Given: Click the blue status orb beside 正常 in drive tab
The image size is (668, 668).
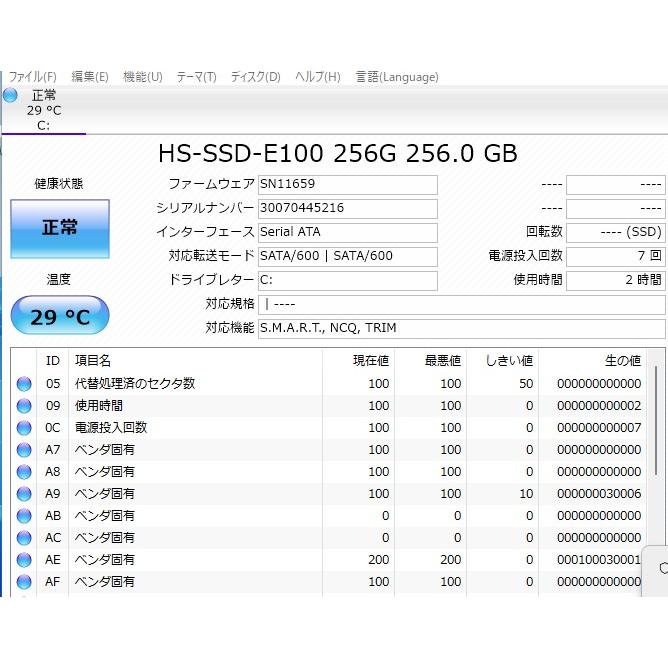Looking at the screenshot, I should (x=10, y=95).
